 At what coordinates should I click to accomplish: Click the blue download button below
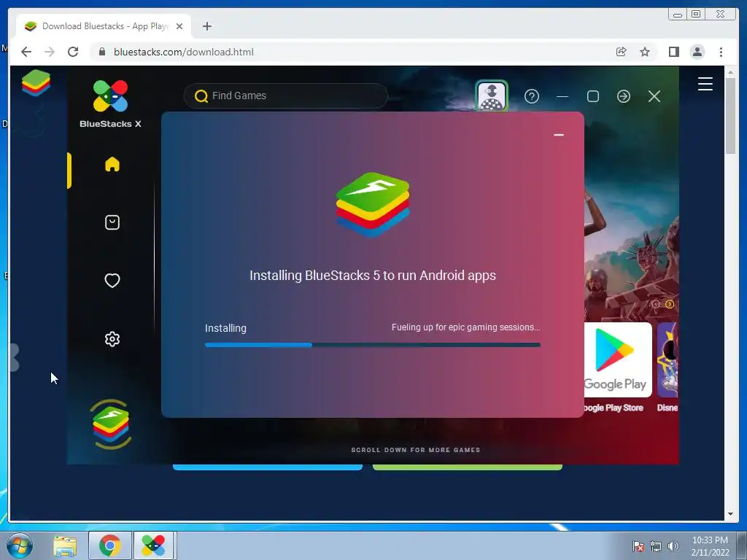click(x=267, y=467)
